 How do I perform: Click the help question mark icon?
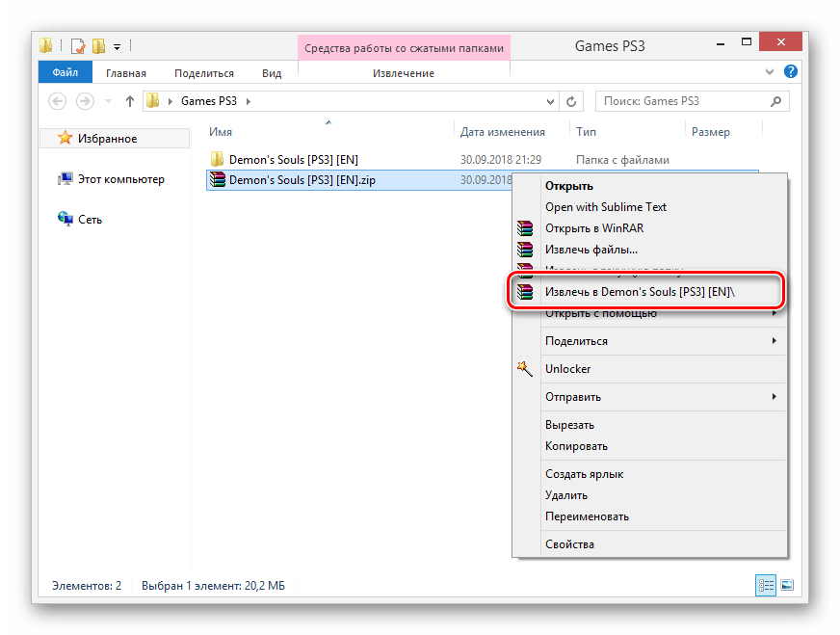[790, 72]
